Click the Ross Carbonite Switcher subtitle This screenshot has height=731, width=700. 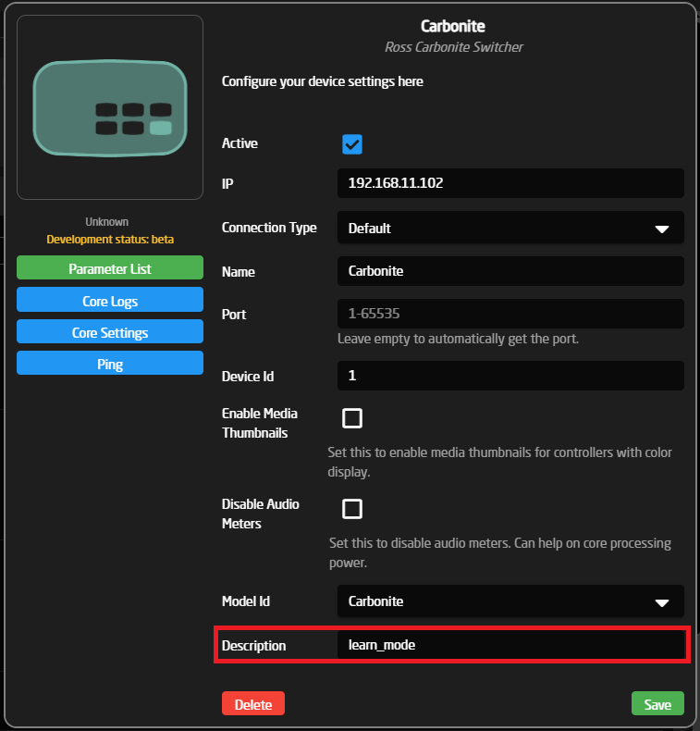pyautogui.click(x=454, y=47)
